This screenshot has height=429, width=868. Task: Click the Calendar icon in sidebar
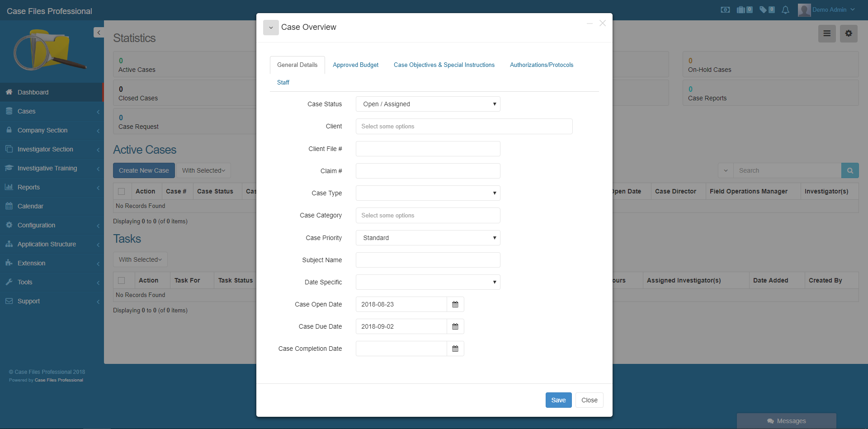pyautogui.click(x=9, y=206)
